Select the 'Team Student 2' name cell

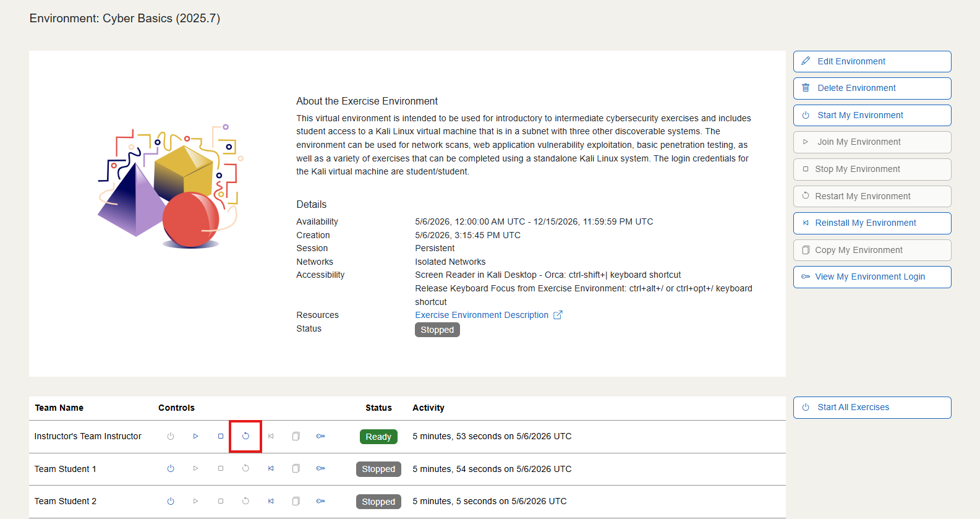click(x=66, y=501)
